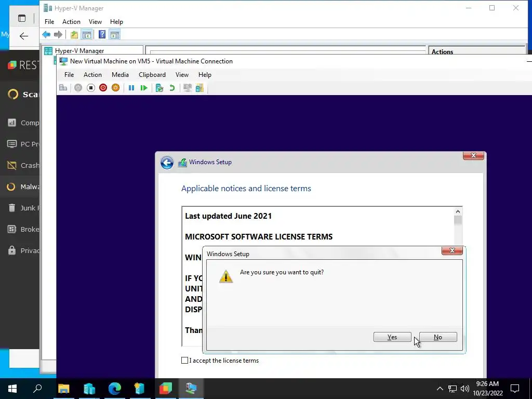Open View menu in Hyper-V Manager window
This screenshot has height=399, width=532.
coord(95,22)
